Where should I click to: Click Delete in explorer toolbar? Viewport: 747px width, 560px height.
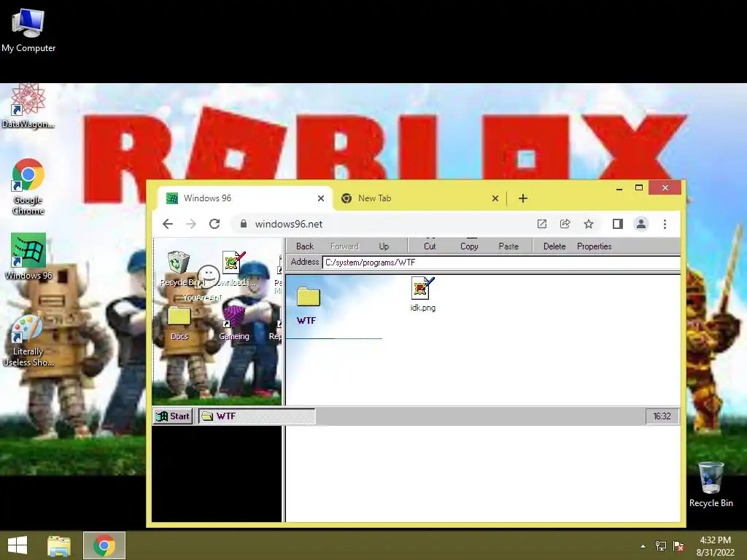click(x=554, y=246)
